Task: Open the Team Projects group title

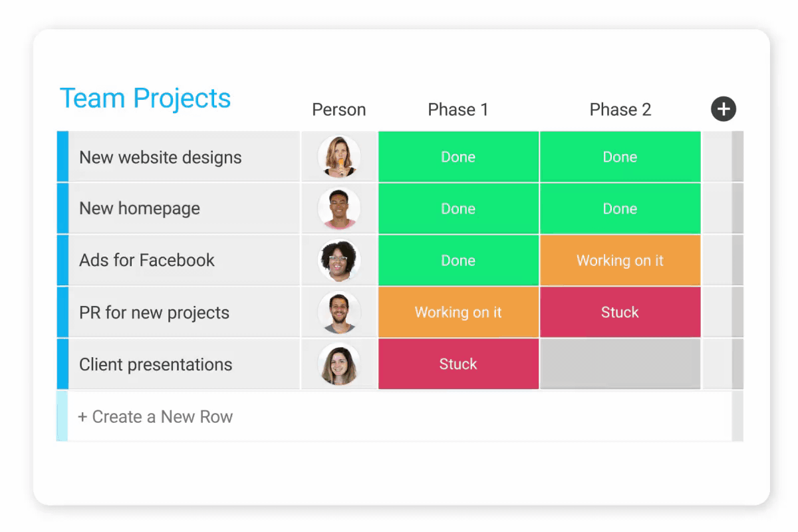Action: coord(145,98)
